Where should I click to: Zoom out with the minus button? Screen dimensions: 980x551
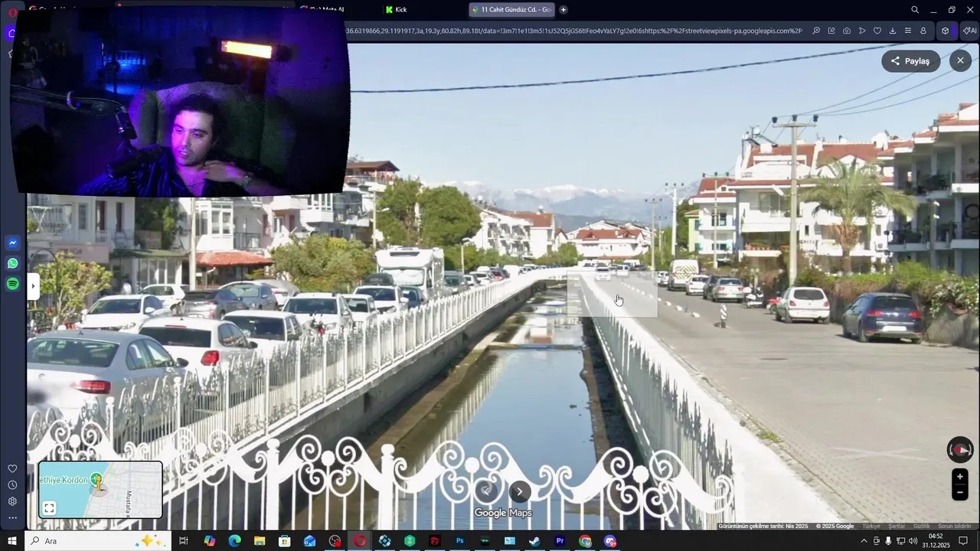[960, 493]
